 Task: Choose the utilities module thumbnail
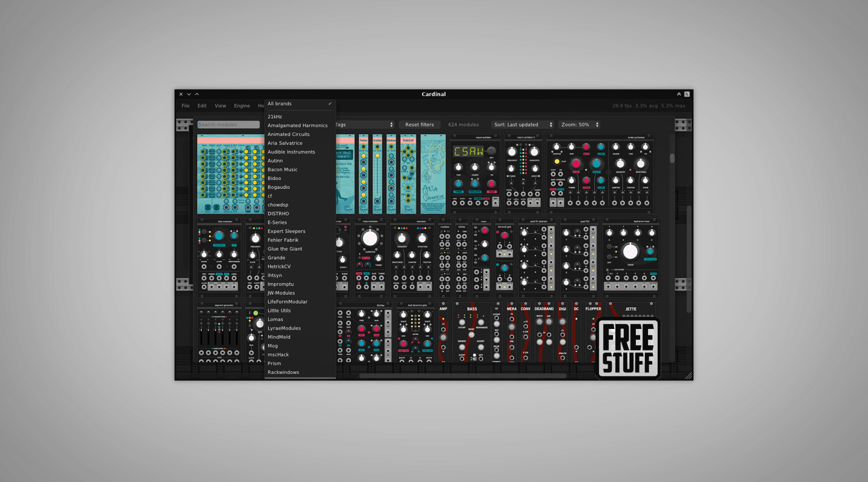(x=462, y=258)
